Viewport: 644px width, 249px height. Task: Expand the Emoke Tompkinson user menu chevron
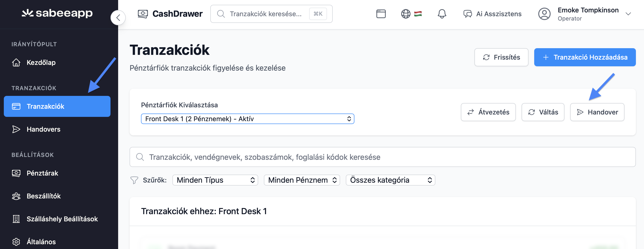pyautogui.click(x=628, y=14)
